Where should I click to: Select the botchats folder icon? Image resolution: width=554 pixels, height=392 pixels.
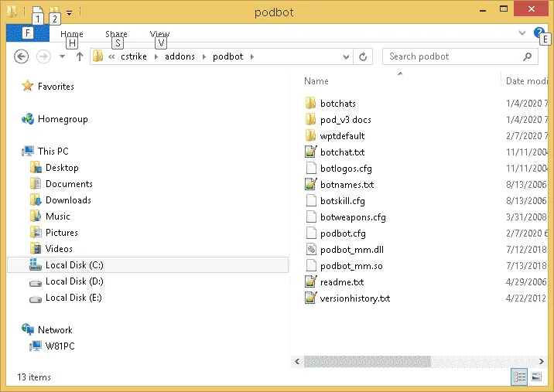[310, 103]
